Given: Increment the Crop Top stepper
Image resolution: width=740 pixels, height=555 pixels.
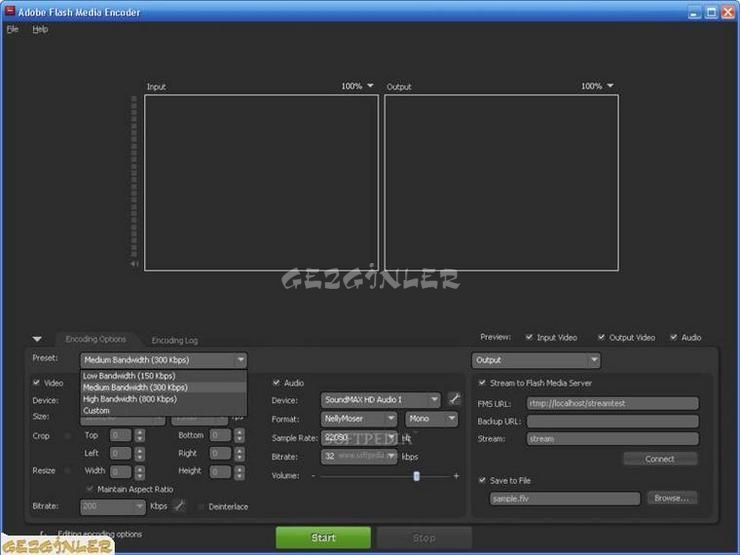Looking at the screenshot, I should click(x=140, y=432).
